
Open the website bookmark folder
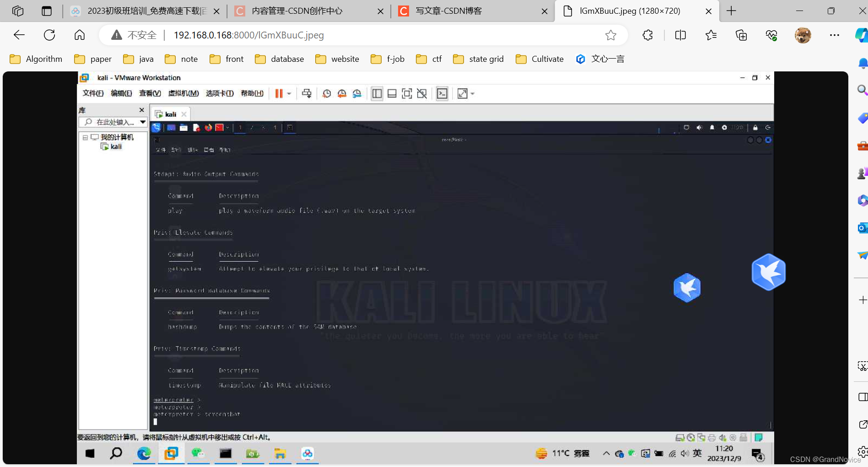pyautogui.click(x=338, y=59)
